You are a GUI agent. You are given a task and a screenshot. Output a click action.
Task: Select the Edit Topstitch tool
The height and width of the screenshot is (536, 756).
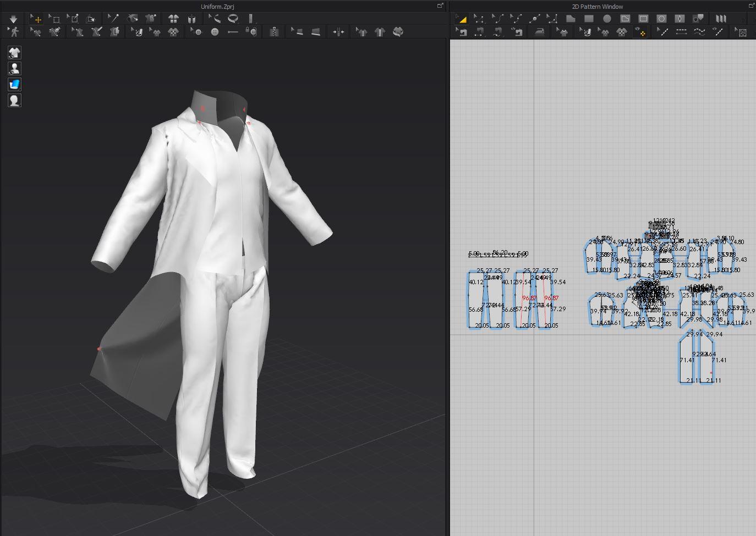pyautogui.click(x=664, y=32)
